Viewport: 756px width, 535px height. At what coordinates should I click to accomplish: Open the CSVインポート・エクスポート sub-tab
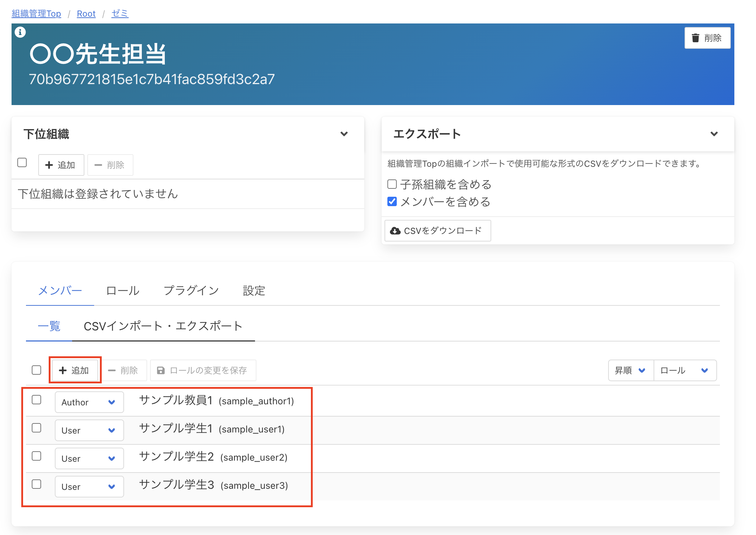(x=163, y=326)
